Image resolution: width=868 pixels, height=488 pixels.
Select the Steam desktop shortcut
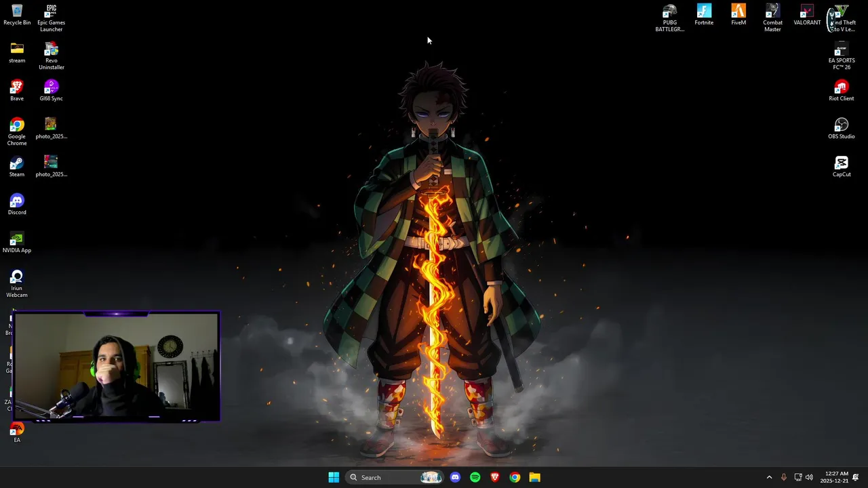(x=17, y=167)
